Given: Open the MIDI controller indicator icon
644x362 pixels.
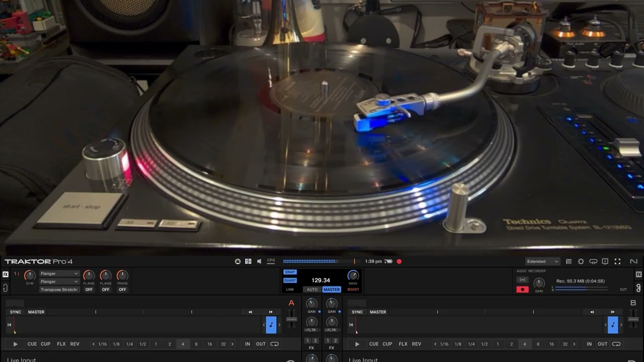Looking at the screenshot, I should tap(237, 261).
